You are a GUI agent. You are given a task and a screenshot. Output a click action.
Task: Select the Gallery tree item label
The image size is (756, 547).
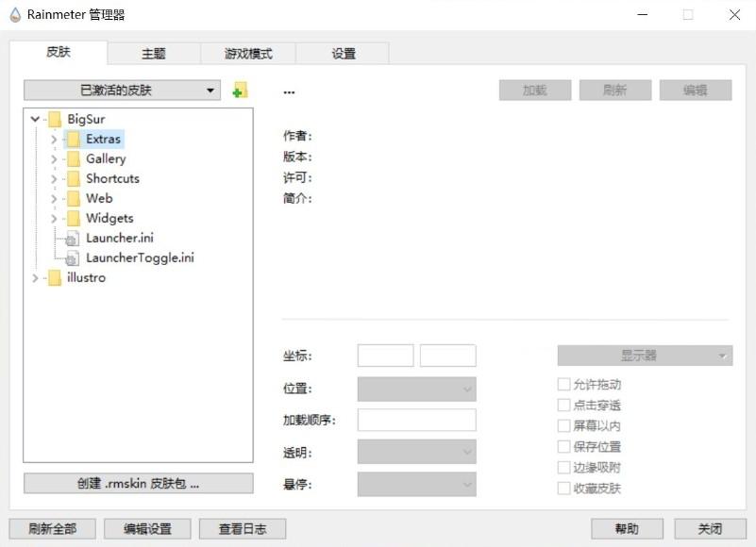[x=106, y=159]
